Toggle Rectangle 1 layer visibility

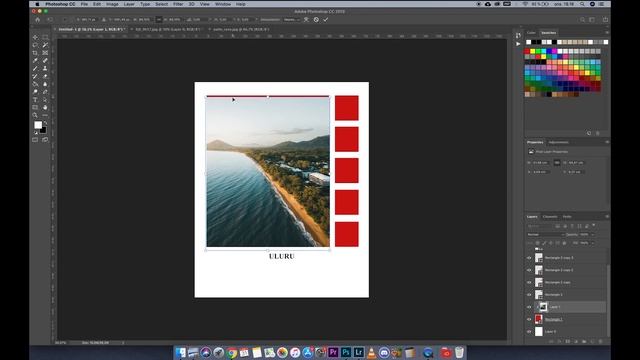point(529,319)
